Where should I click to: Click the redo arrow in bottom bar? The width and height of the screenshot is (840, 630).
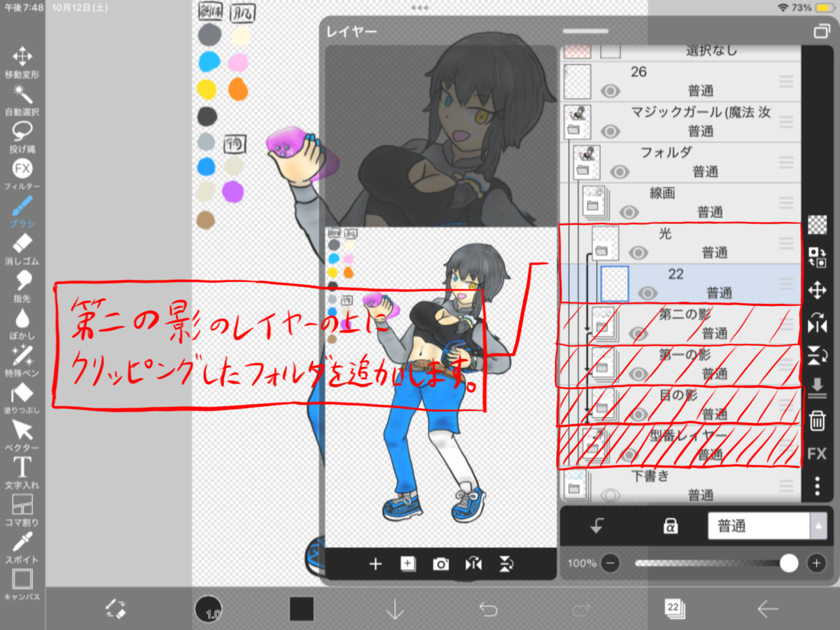(x=581, y=609)
